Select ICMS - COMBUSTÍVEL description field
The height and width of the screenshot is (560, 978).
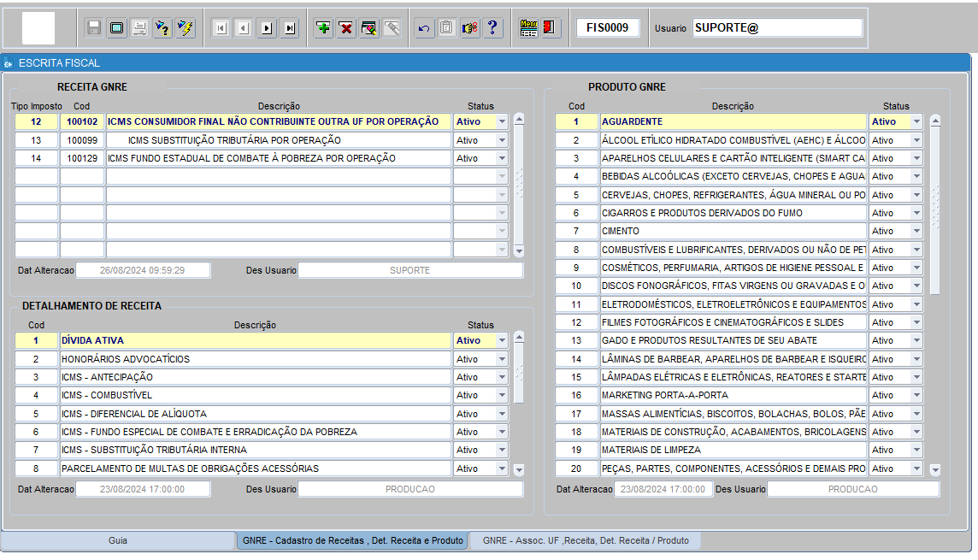(x=255, y=395)
